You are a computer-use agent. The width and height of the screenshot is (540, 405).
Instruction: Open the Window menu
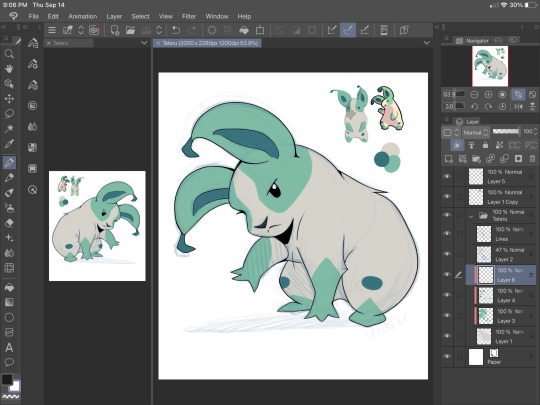217,16
